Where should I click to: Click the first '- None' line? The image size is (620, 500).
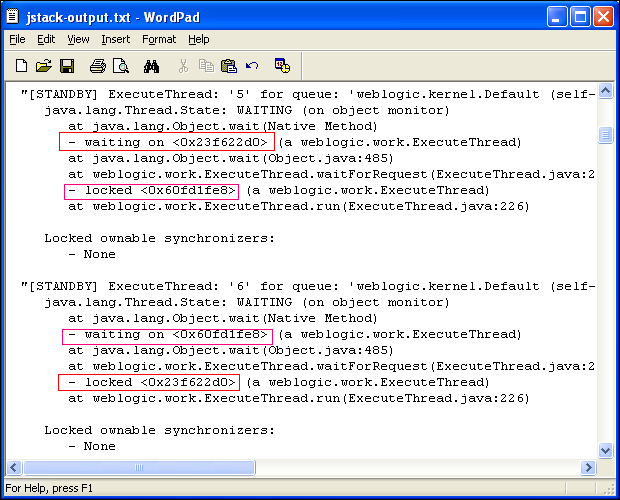pyautogui.click(x=92, y=254)
